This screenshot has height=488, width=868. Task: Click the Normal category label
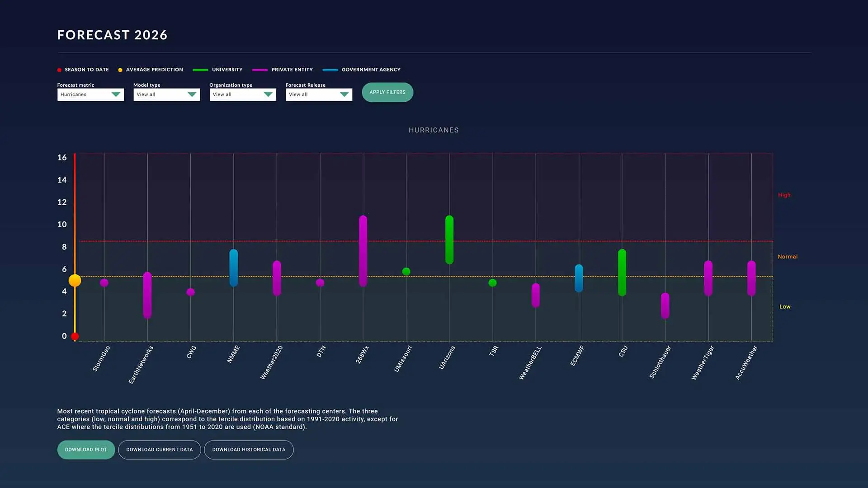pos(788,257)
